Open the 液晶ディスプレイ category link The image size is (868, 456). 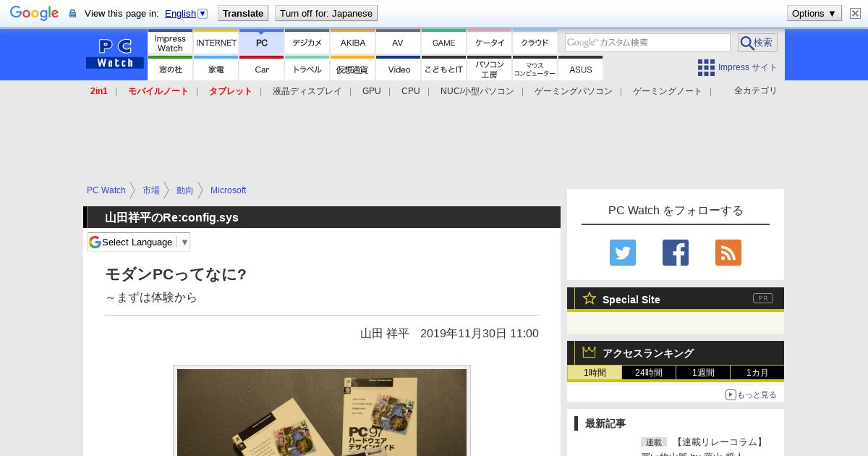(x=307, y=91)
